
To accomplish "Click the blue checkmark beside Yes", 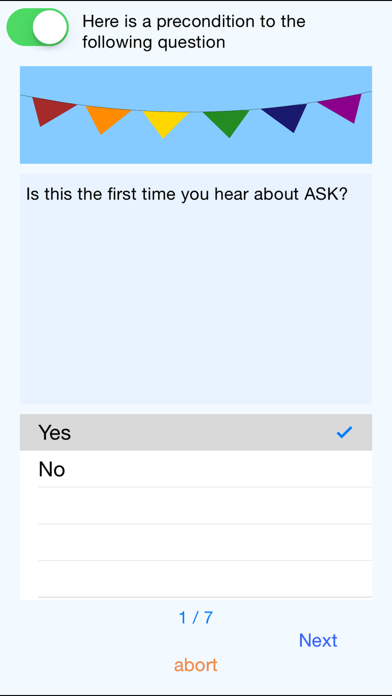I will tap(344, 432).
